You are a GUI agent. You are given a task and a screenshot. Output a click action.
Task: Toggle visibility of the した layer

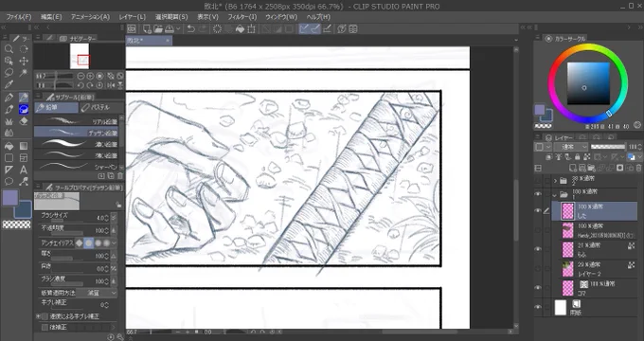[538, 211]
